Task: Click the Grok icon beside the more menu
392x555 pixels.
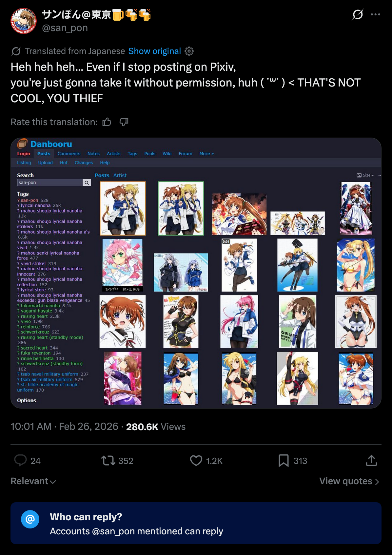Action: 358,14
